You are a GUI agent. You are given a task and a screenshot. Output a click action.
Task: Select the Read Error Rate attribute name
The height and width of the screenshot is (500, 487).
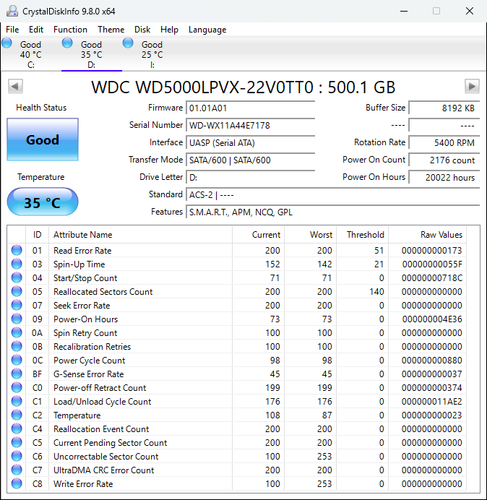tap(82, 250)
